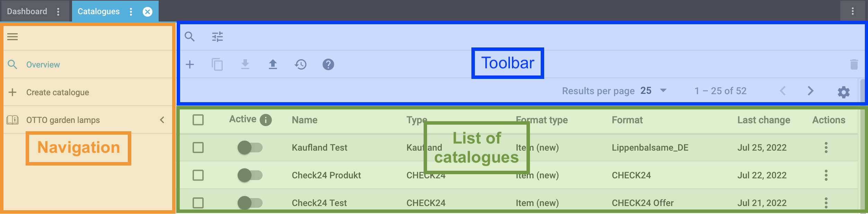Screen dimensions: 868x214
Task: Open the history clock icon
Action: click(301, 64)
